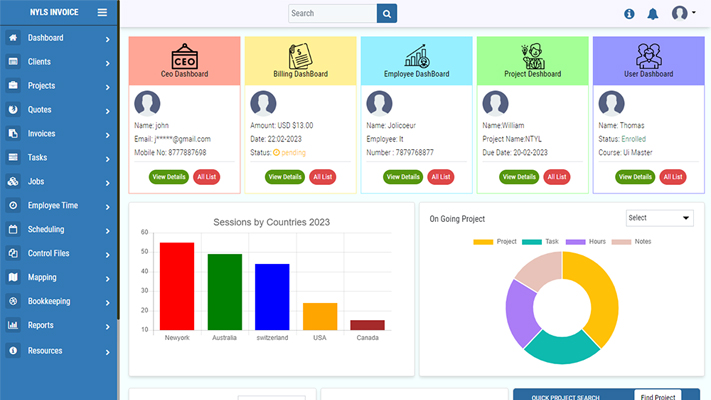Expand the Tasks menu chevron
The width and height of the screenshot is (711, 400).
pos(107,159)
